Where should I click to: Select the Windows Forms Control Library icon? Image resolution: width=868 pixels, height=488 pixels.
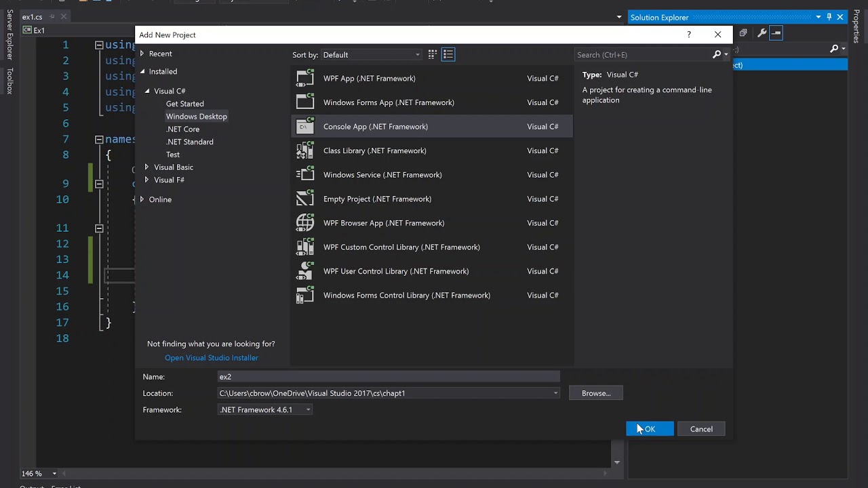click(305, 295)
